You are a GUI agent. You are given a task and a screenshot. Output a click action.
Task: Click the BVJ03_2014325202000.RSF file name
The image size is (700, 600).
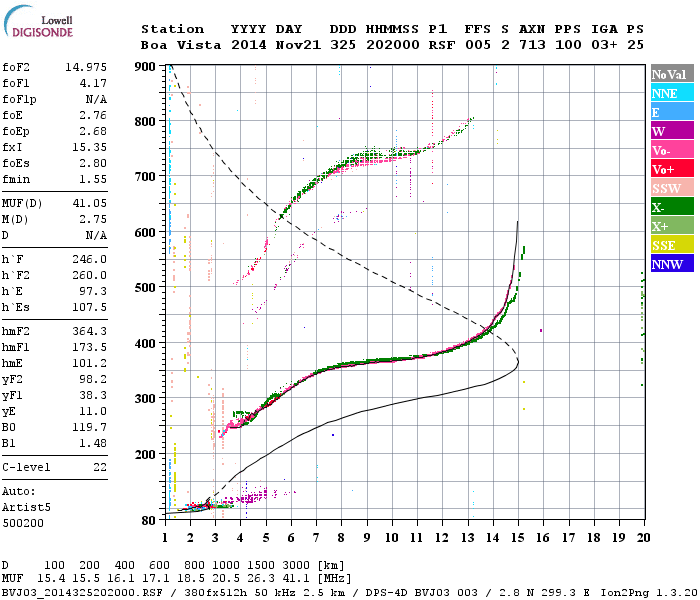pos(82,593)
